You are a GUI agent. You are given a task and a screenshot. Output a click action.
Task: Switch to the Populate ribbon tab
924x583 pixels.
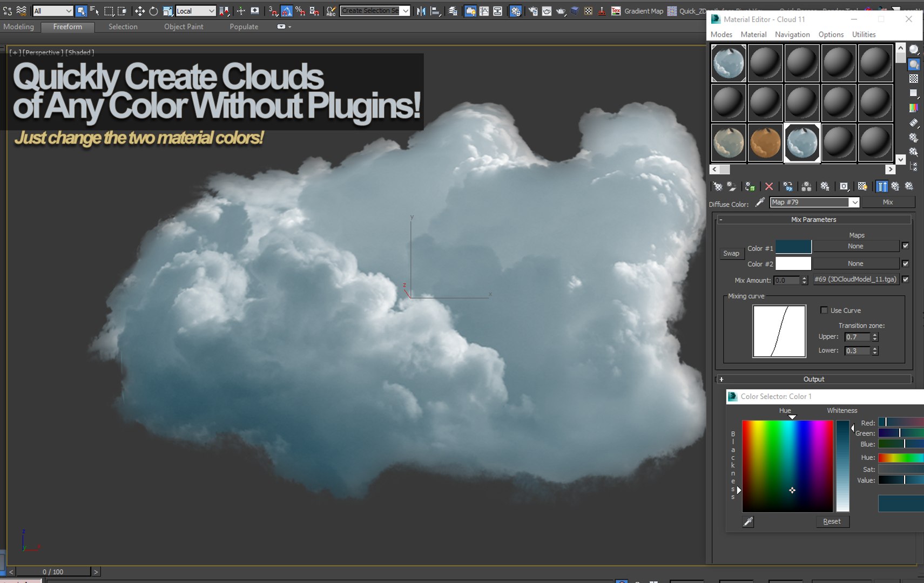[x=244, y=26]
